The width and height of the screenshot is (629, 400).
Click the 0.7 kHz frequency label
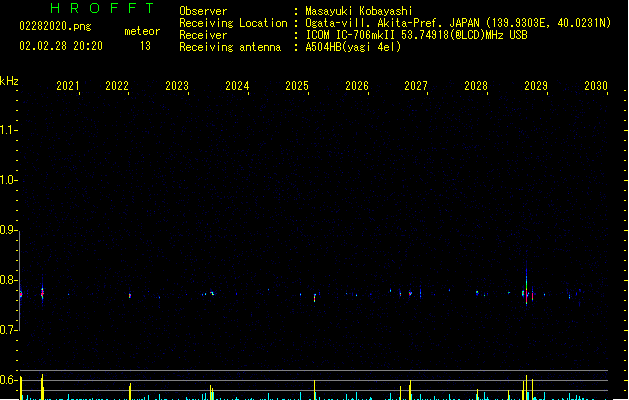[8, 330]
